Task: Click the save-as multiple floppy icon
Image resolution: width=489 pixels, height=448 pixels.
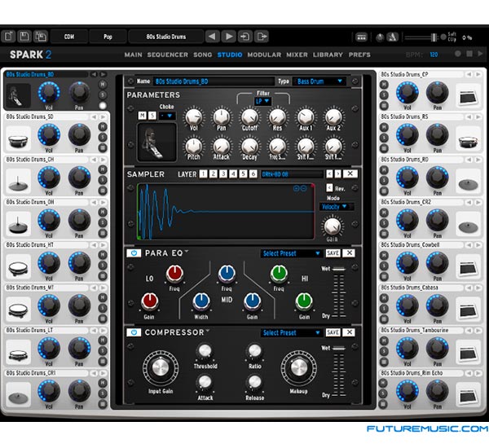Action: [x=41, y=37]
